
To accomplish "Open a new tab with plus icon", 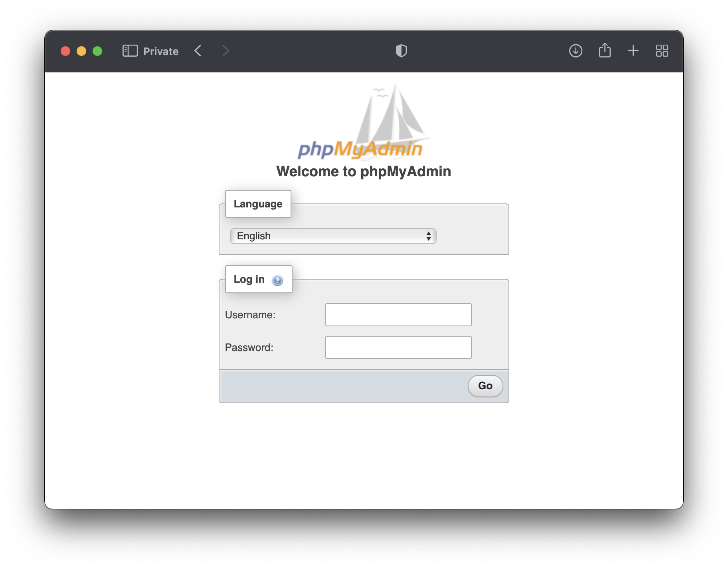I will point(633,51).
